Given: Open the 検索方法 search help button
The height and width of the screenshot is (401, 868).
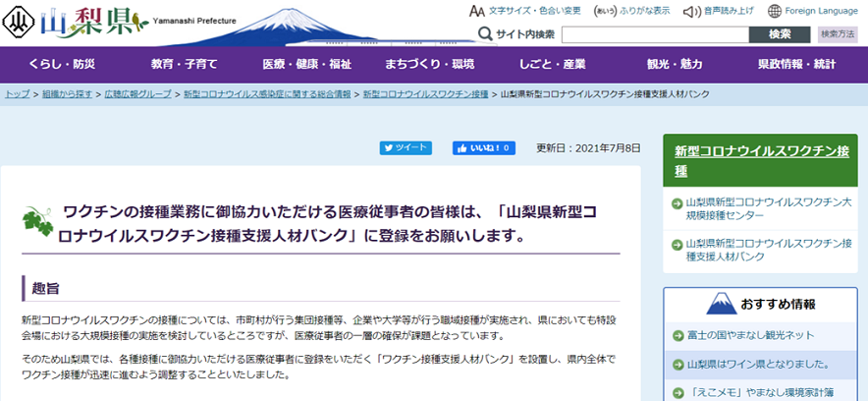Looking at the screenshot, I should pyautogui.click(x=838, y=34).
